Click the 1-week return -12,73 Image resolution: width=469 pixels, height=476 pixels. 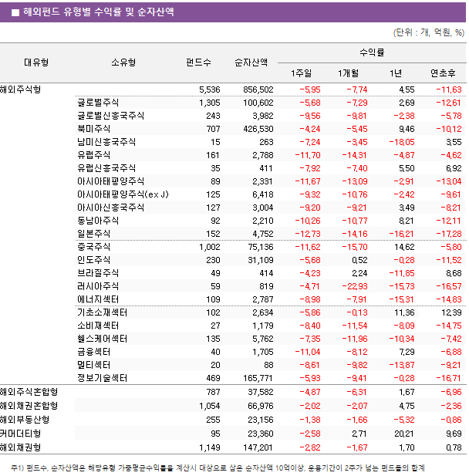308,234
